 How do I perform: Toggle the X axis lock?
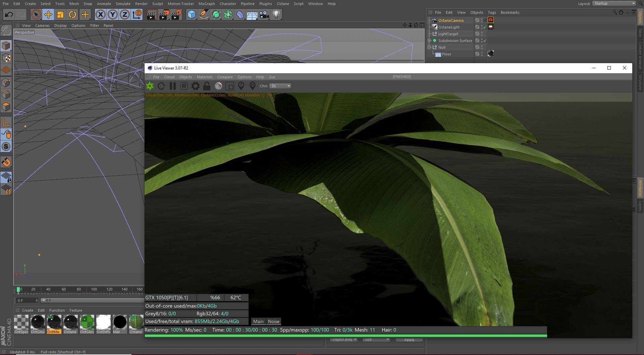coord(100,14)
